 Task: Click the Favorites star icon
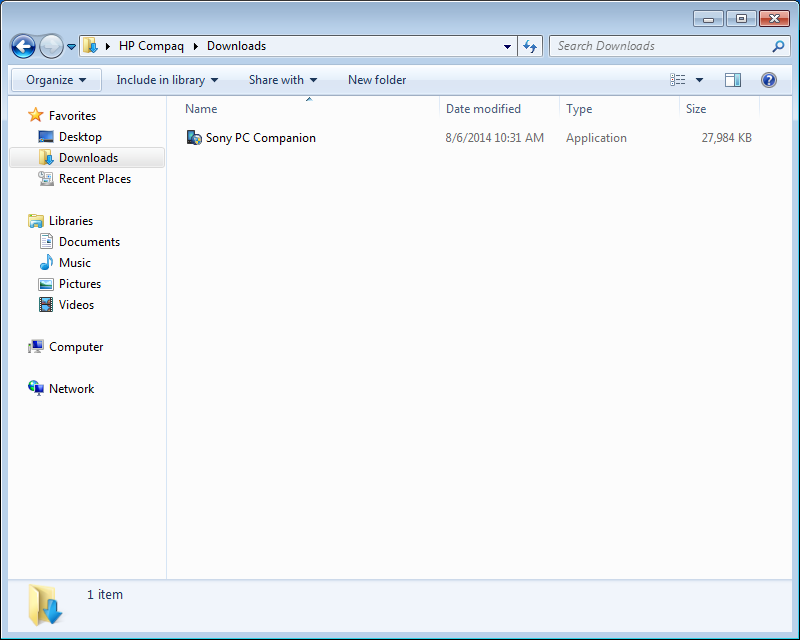pos(36,115)
